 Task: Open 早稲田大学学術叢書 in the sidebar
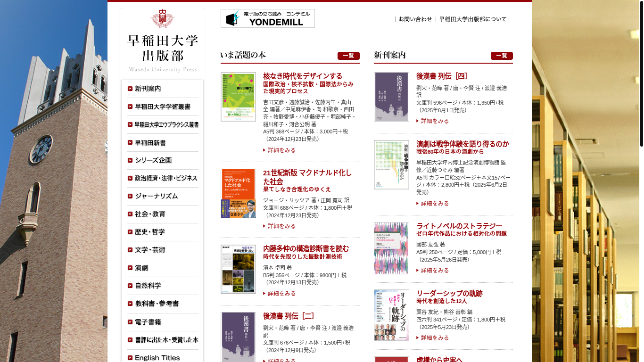coord(163,107)
